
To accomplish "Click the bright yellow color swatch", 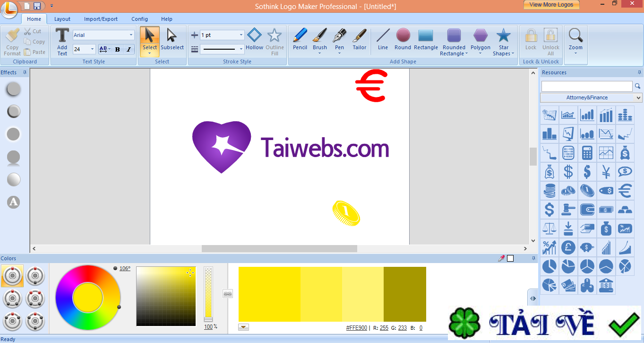I will click(x=269, y=294).
